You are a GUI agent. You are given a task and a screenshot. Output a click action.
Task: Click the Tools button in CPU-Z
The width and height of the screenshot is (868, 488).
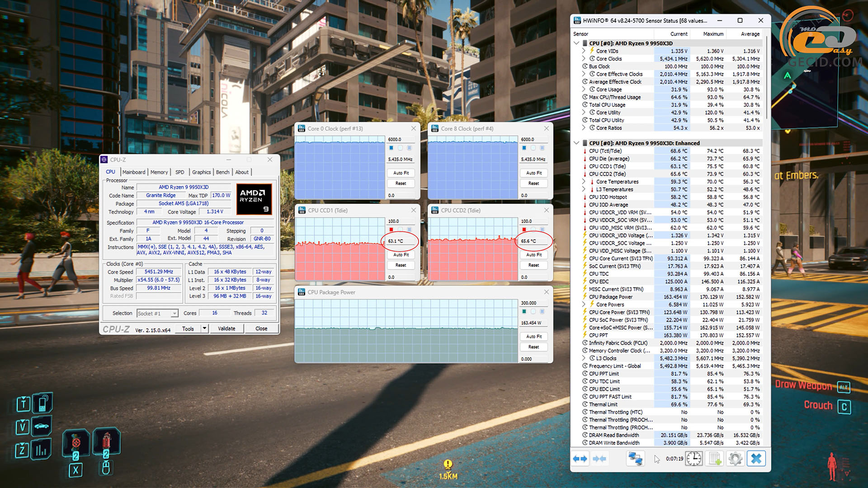pos(188,328)
